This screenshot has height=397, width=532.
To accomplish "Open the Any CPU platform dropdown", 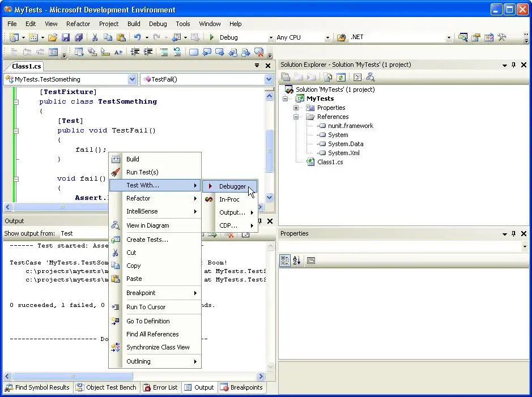I will (x=327, y=37).
